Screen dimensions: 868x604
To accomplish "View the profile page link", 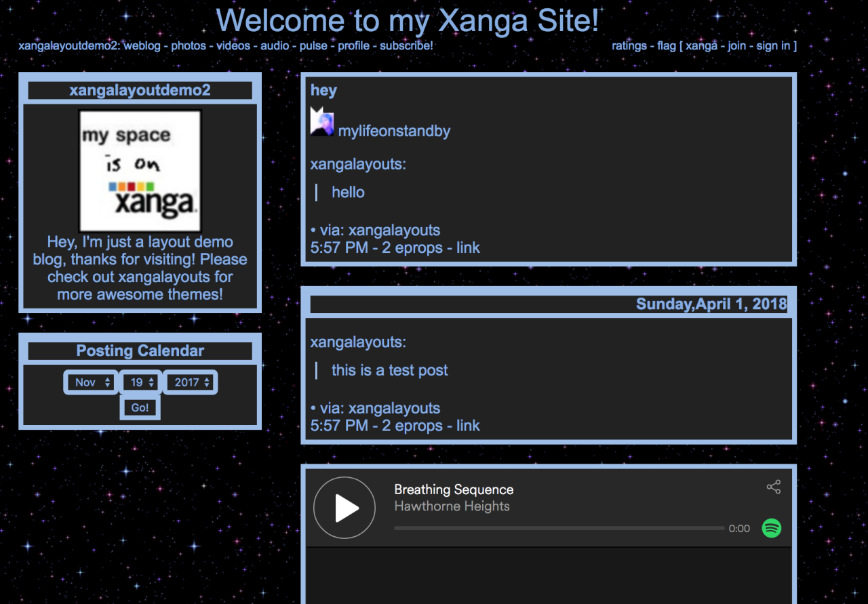I will click(x=353, y=46).
